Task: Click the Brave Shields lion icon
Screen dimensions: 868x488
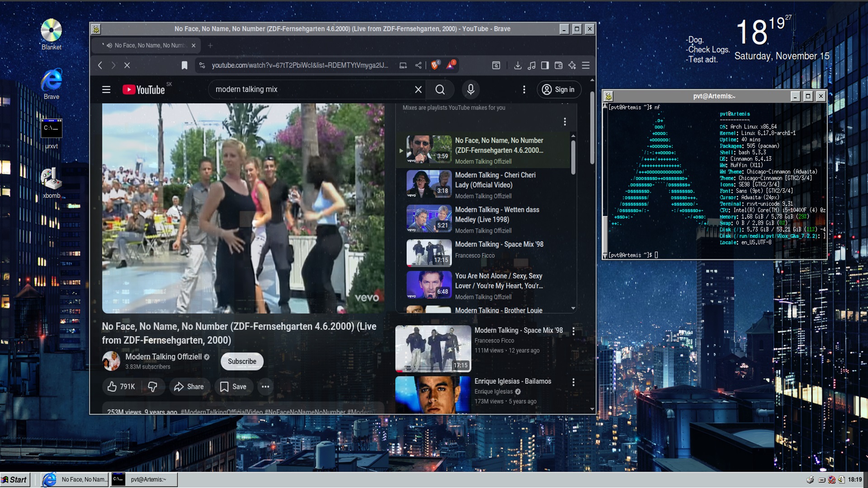Action: click(x=434, y=65)
